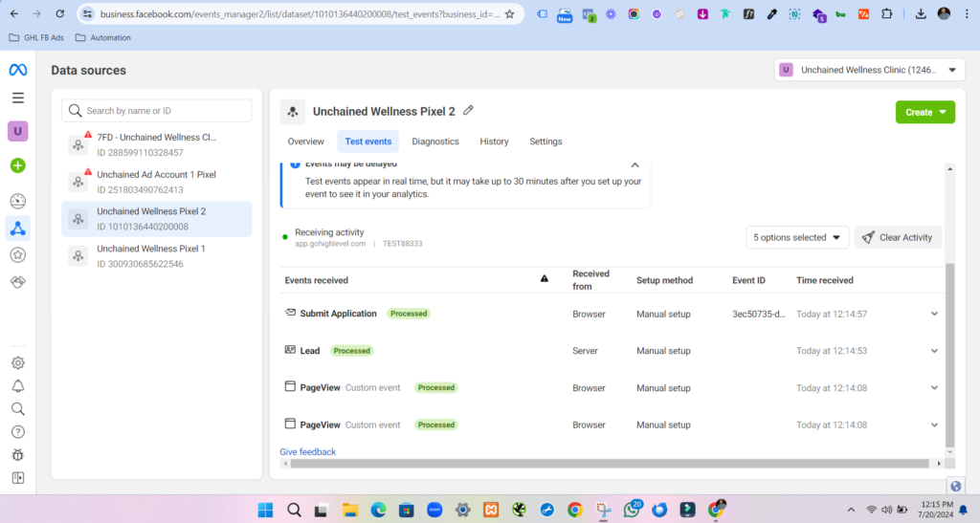Open WhatsApp from the taskbar
Screen dimensions: 980x523
pos(632,510)
